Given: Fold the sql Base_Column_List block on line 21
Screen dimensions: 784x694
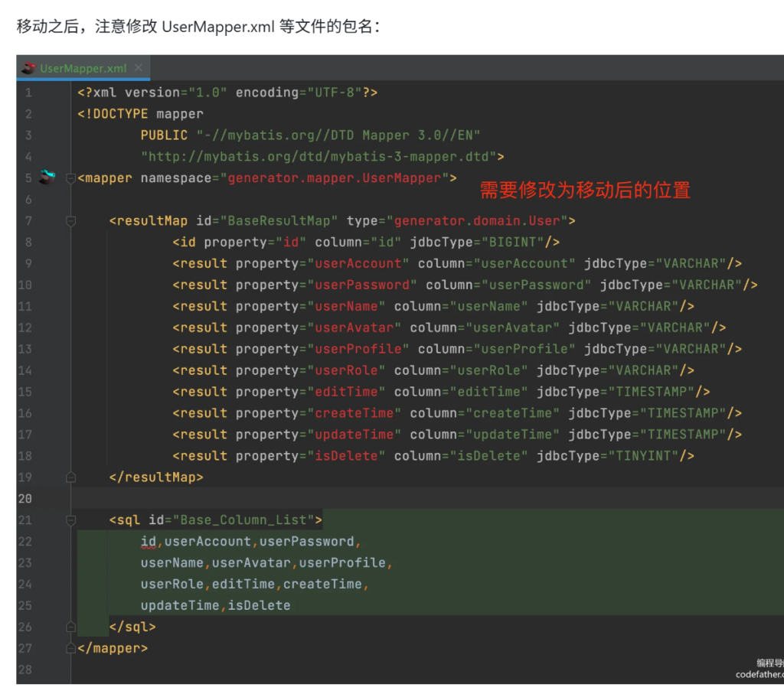Looking at the screenshot, I should click(71, 520).
